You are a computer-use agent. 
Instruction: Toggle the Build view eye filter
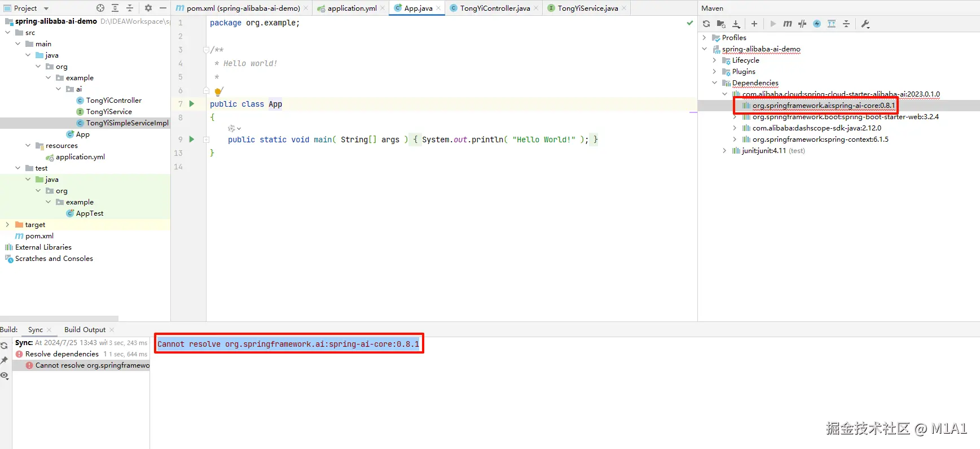(x=5, y=376)
